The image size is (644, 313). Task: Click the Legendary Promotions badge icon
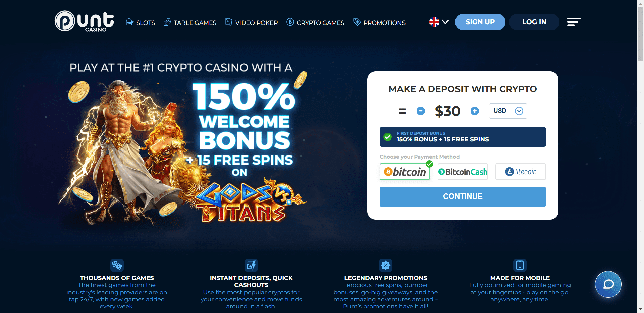point(386,265)
